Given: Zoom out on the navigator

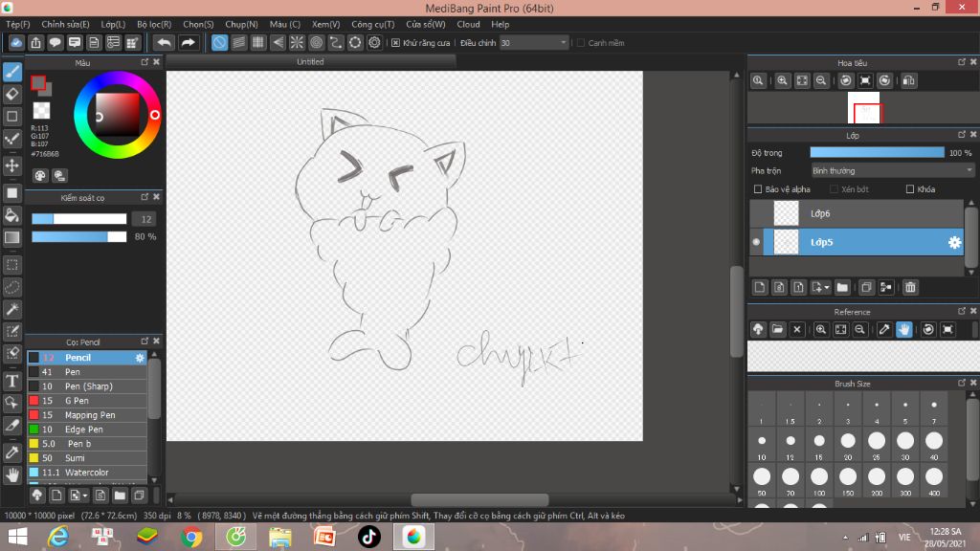Looking at the screenshot, I should (821, 80).
